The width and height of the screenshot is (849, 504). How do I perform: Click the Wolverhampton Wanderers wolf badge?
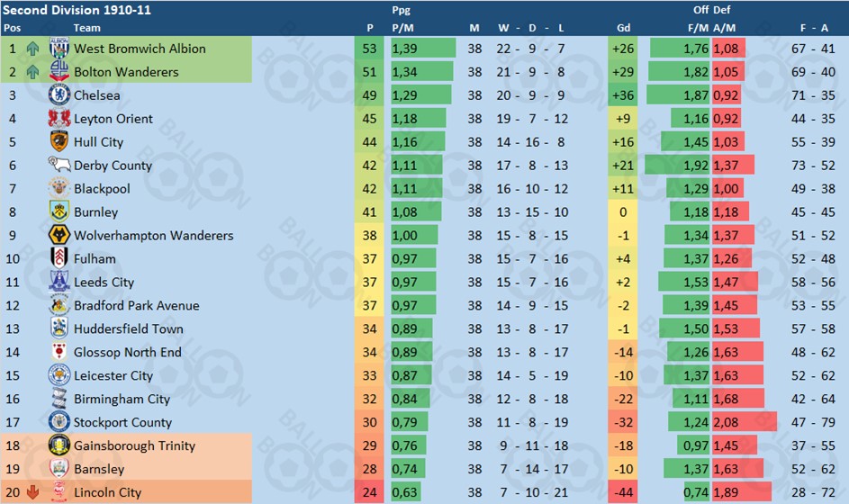(59, 235)
